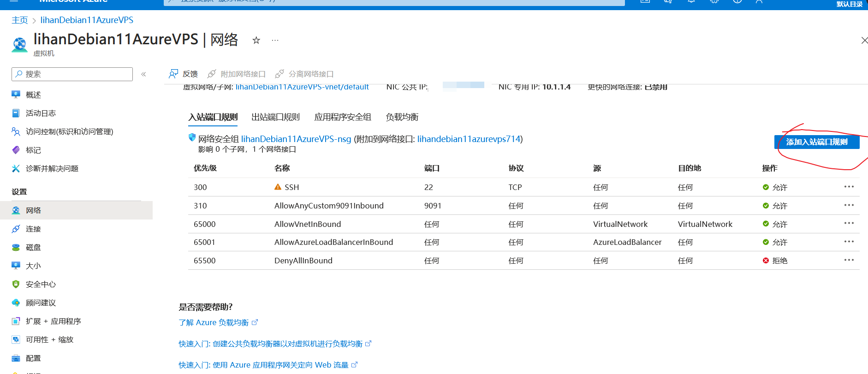The image size is (868, 374).
Task: Click the sidebar 搜索 input field
Action: click(72, 74)
